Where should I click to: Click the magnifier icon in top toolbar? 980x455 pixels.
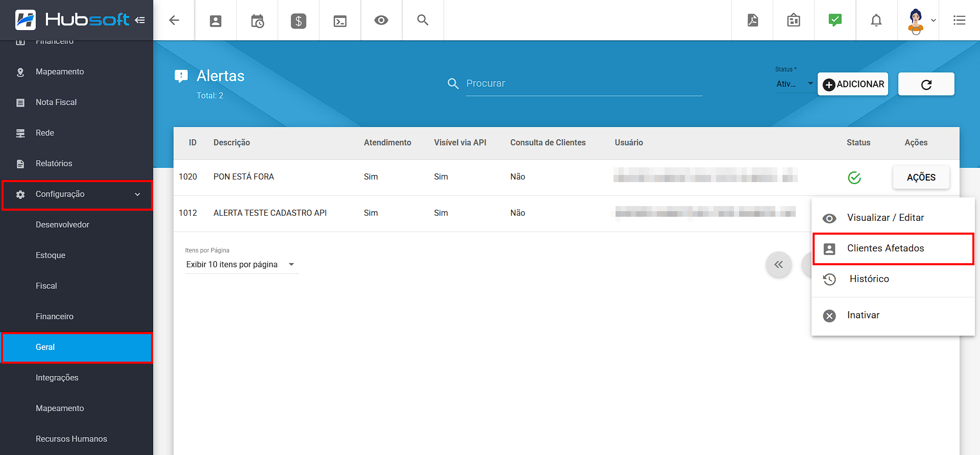click(x=423, y=20)
